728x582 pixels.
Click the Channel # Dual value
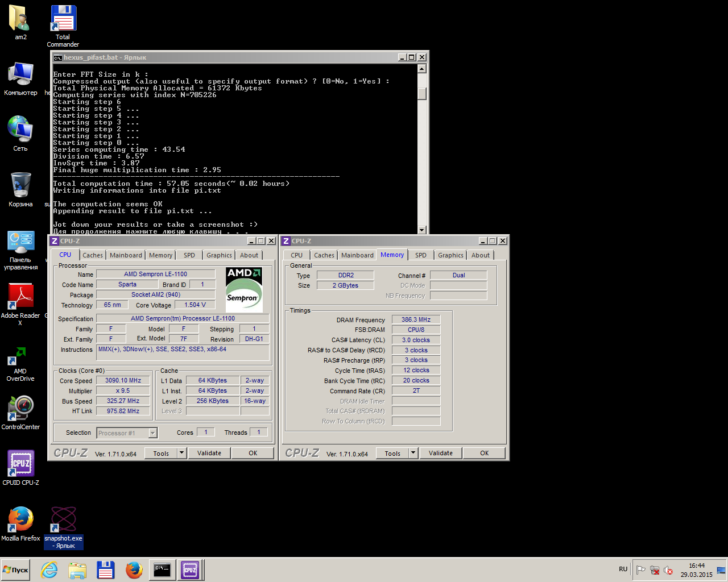(458, 275)
